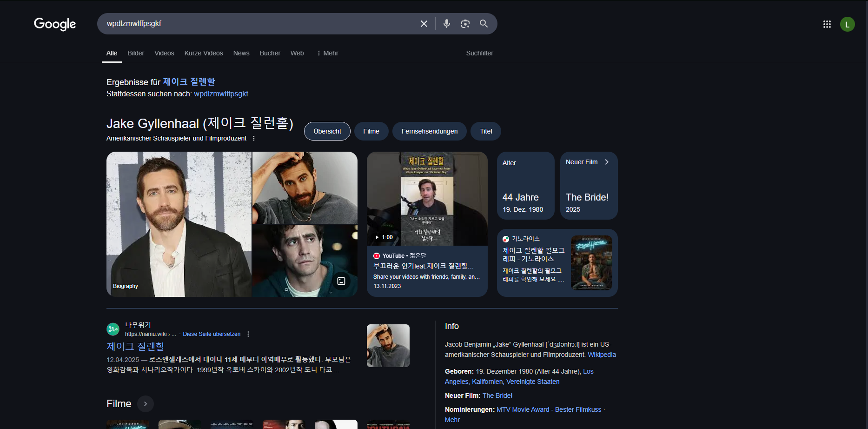Select the Fernsehsendungen chip
The width and height of the screenshot is (868, 429).
pos(430,131)
